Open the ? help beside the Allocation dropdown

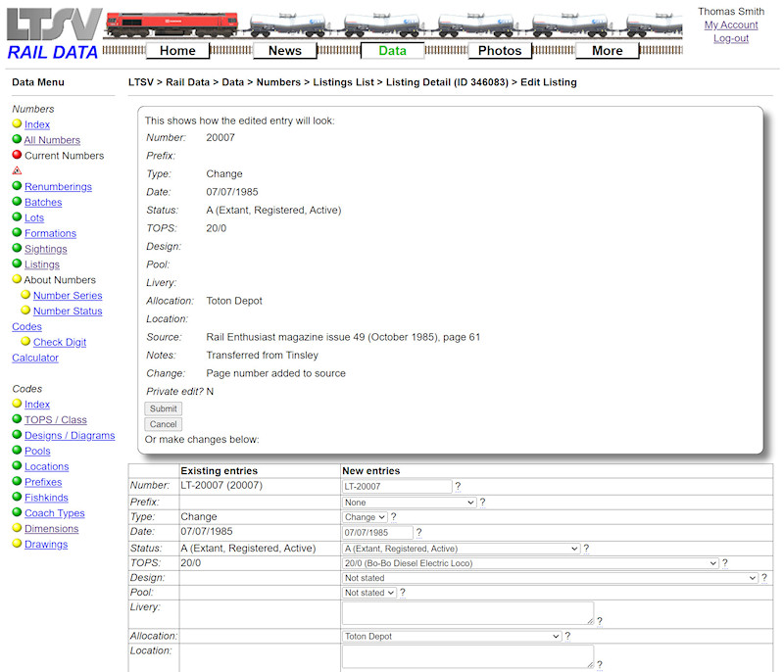566,635
